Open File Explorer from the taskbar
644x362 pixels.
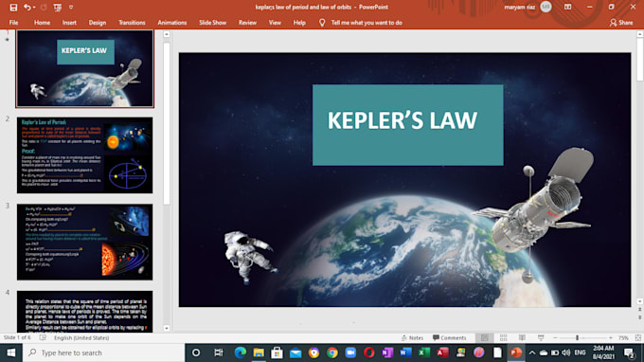pos(259,353)
